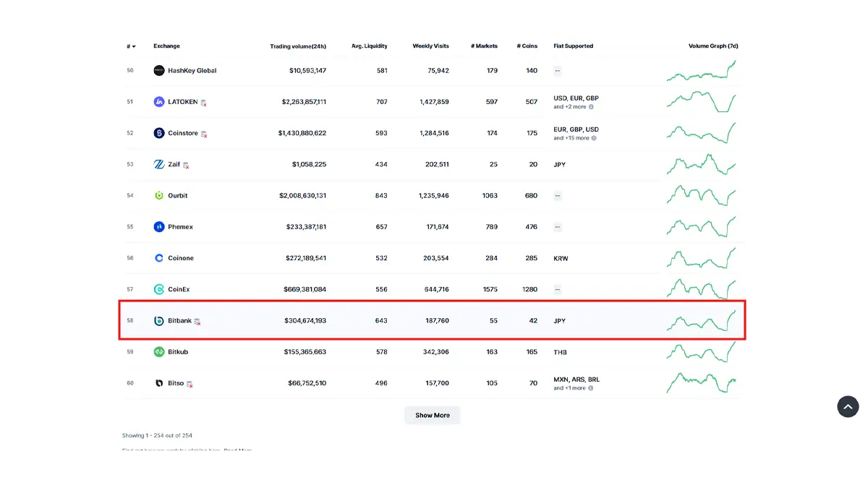Open the HashKey Global exchange link
Viewport: 868px width, 488px height.
click(x=192, y=71)
